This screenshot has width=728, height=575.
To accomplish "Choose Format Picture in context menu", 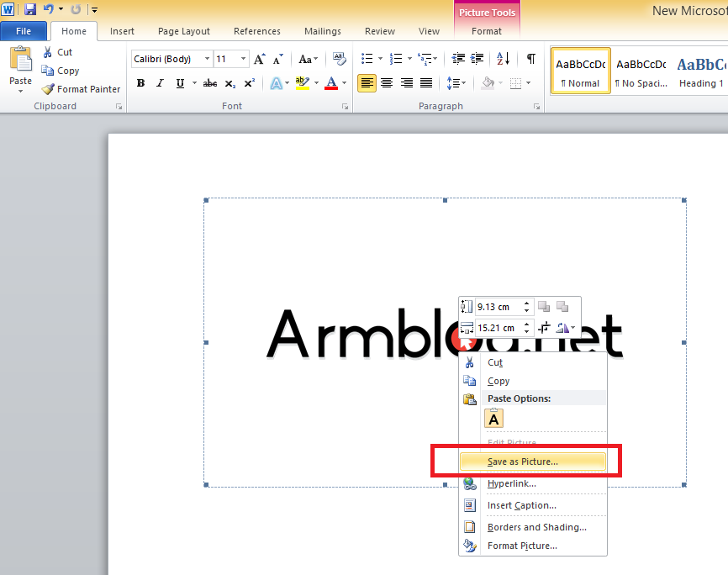I will click(532, 546).
